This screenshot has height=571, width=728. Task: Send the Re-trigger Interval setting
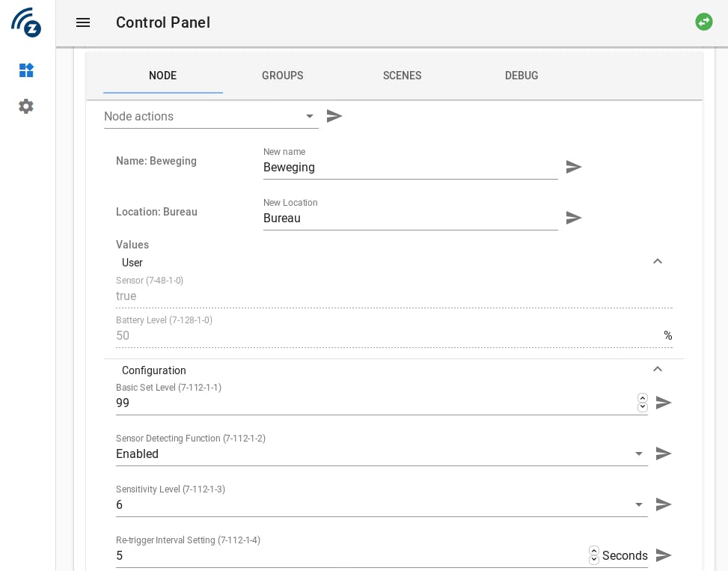pos(664,555)
